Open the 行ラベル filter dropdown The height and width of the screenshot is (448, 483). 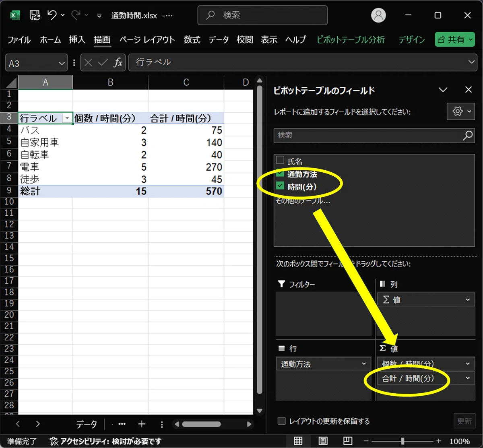click(x=67, y=118)
